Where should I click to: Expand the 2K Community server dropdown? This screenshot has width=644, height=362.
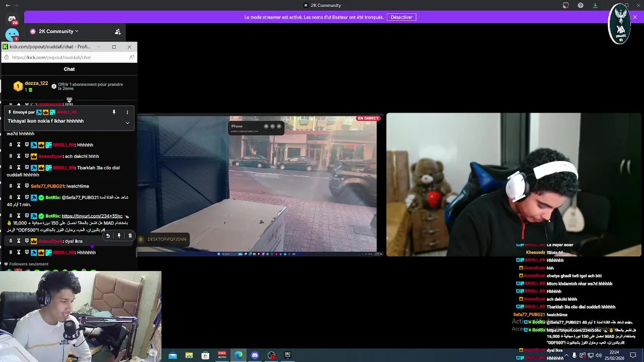[55, 31]
